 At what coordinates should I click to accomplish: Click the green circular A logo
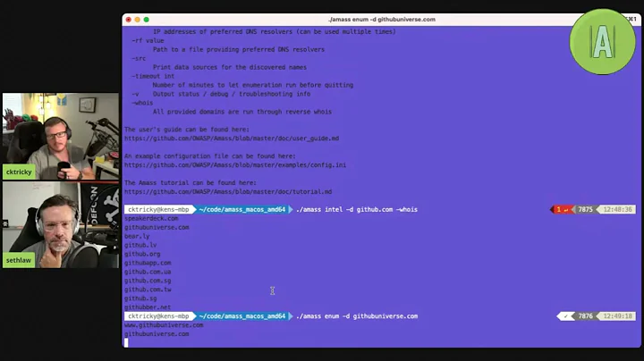point(602,41)
